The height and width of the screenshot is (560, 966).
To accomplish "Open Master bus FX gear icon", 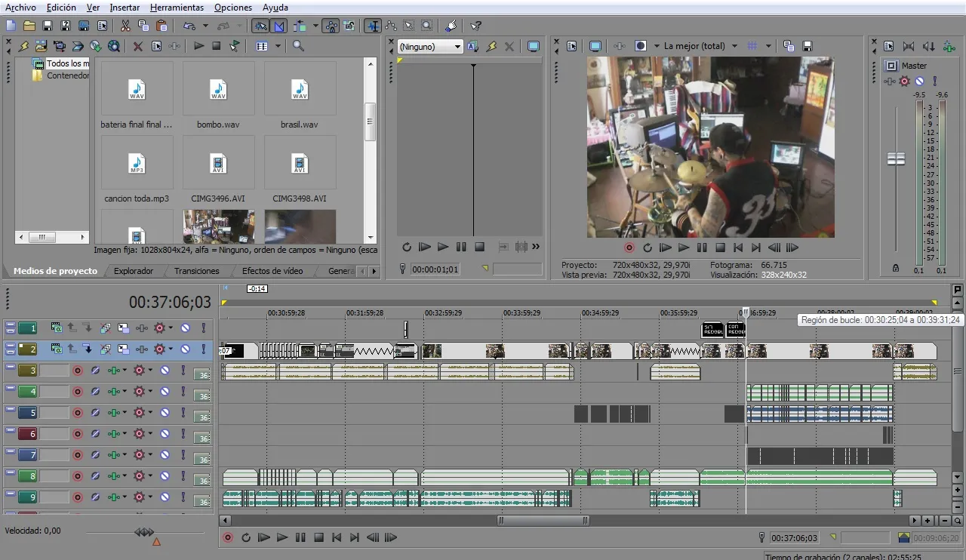I will tap(905, 82).
